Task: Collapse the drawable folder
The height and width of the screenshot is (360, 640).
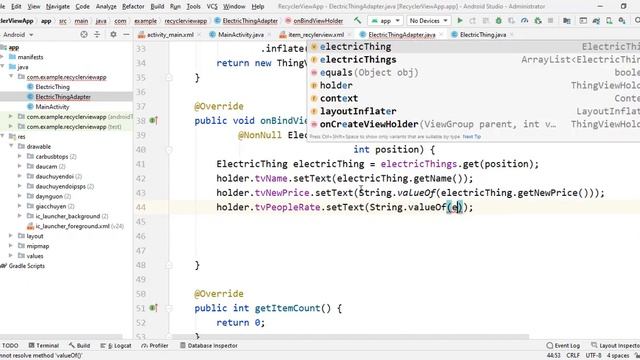Action: click(11, 146)
